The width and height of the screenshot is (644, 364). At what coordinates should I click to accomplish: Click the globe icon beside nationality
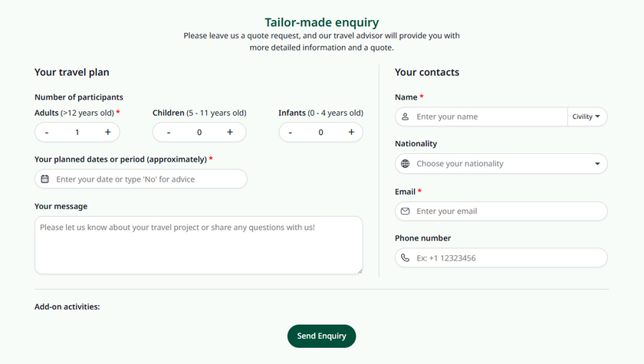[x=405, y=164]
